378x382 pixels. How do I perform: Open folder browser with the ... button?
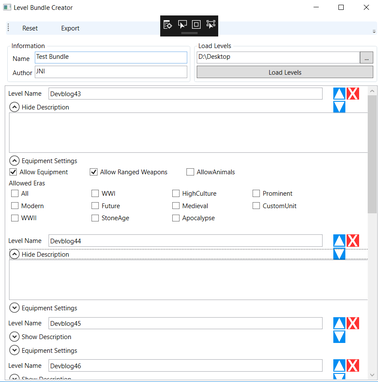click(367, 57)
